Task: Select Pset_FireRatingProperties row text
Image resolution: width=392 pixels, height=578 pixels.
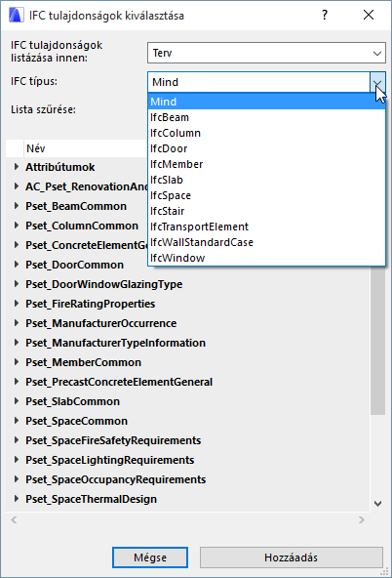Action: pos(90,304)
